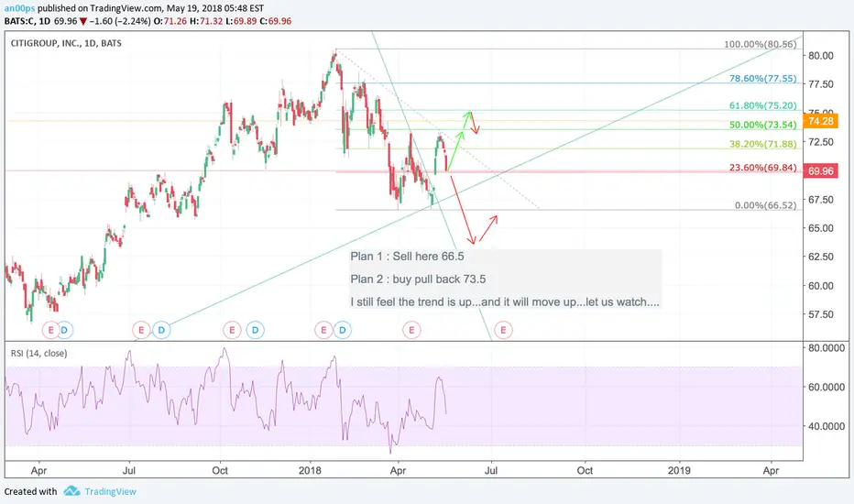Click the earnings E marker near October 2017
The height and width of the screenshot is (504, 854).
click(x=232, y=330)
